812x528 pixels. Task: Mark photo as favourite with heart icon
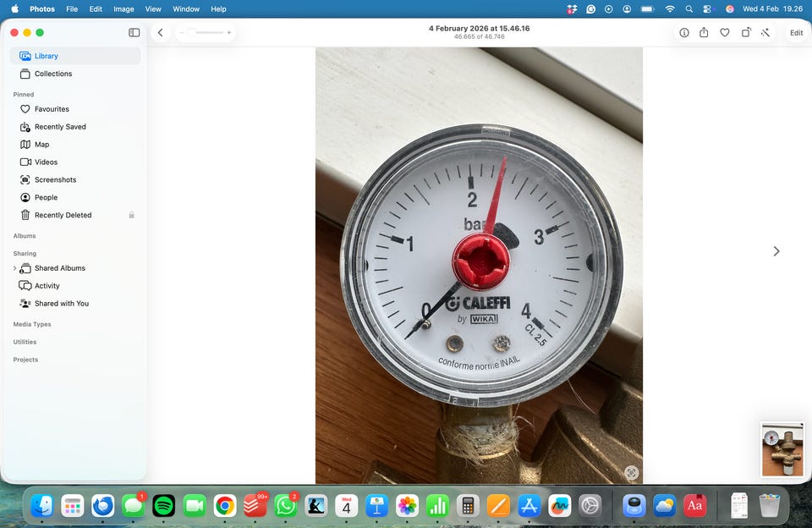point(725,33)
